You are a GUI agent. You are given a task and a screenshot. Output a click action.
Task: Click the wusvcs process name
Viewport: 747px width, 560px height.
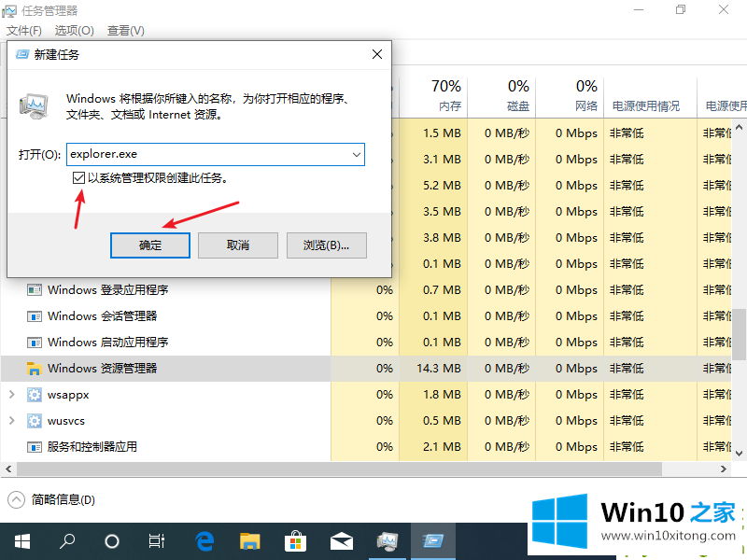coord(66,421)
